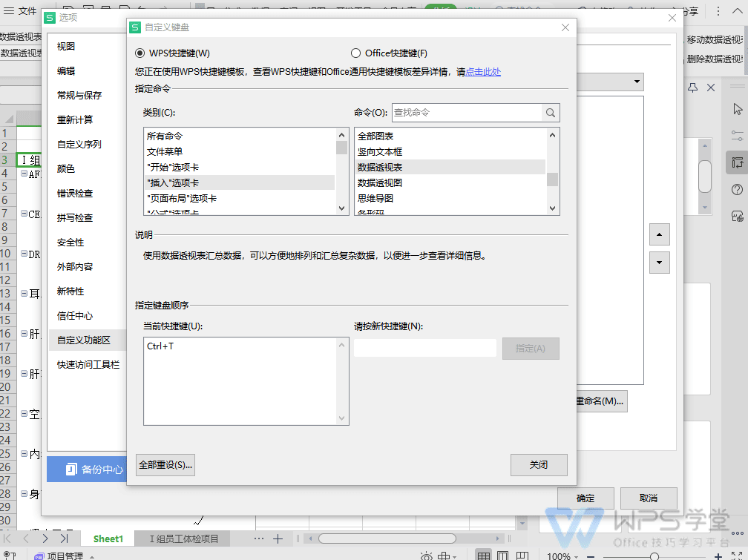Click 确定 in the Options dialog

585,498
